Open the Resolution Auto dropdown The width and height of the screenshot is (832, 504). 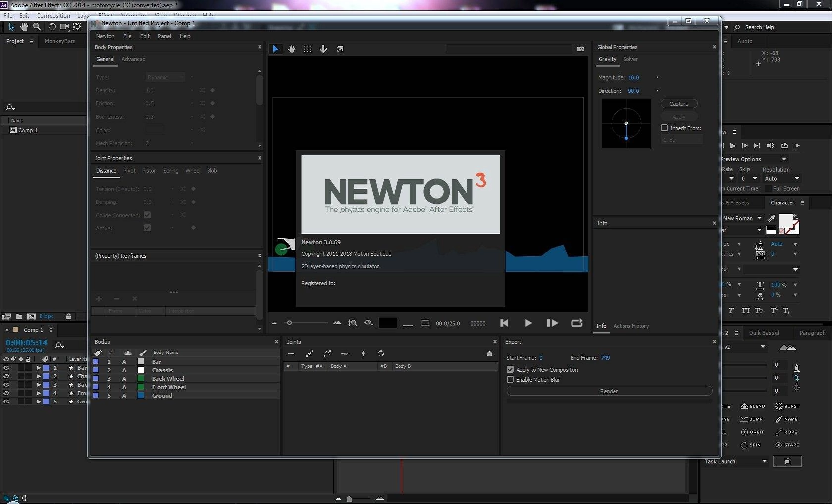tap(782, 178)
